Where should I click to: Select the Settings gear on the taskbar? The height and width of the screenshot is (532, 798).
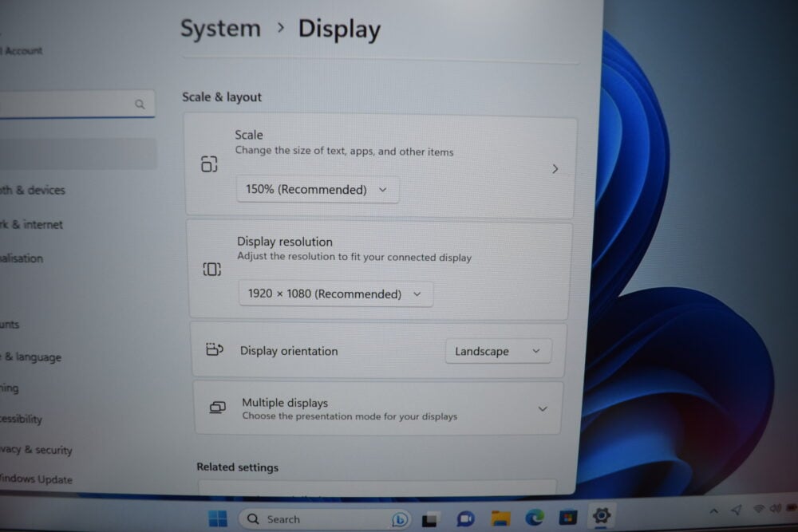(601, 516)
